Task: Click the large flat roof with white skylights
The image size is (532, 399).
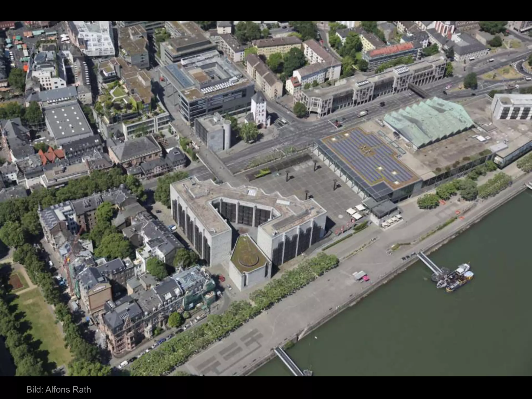Action: point(68,122)
